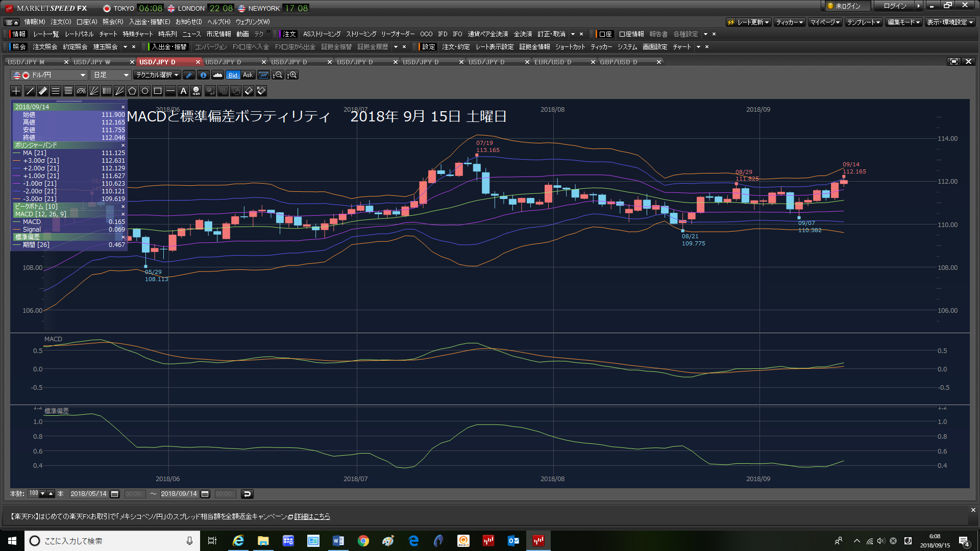
Task: Click the blue chart display icon beside Ask
Action: (x=263, y=75)
